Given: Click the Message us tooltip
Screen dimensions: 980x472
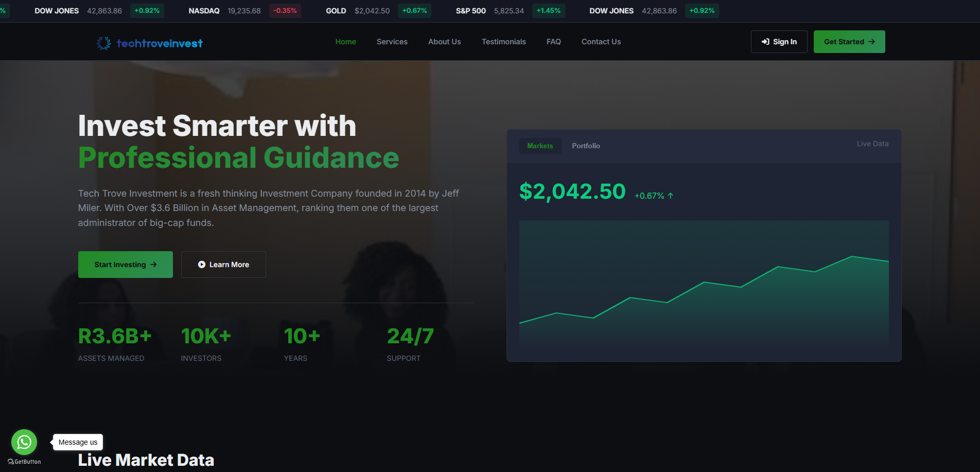Looking at the screenshot, I should [78, 442].
